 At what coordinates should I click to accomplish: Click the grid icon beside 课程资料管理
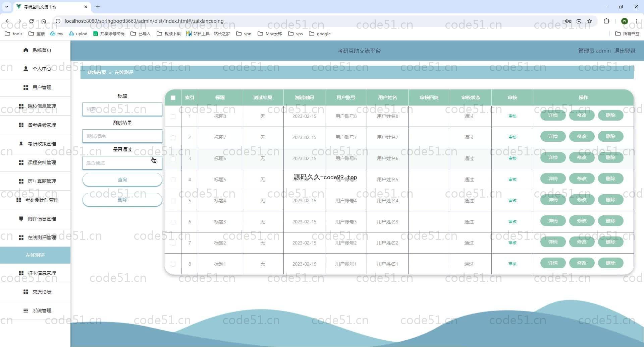tap(21, 162)
